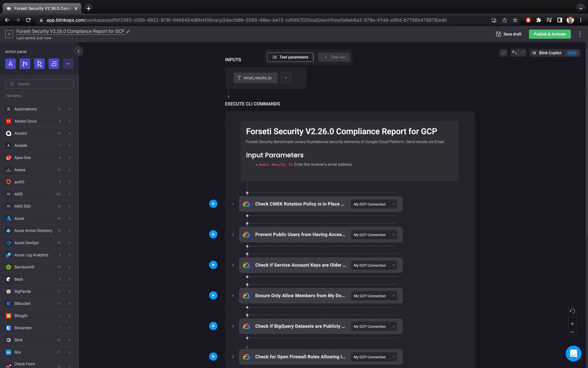Screen dimensions: 588x368
Task: Open Blink Copilot assistant
Action: 555,53
